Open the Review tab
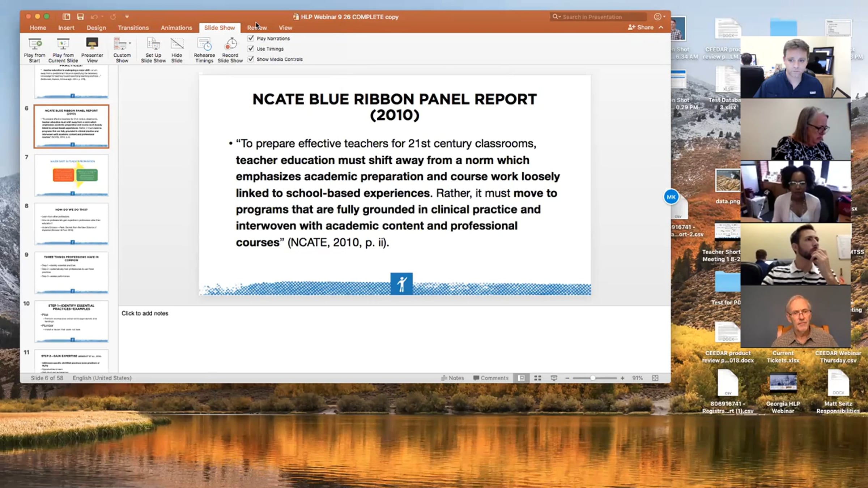This screenshot has height=488, width=868. 257,27
